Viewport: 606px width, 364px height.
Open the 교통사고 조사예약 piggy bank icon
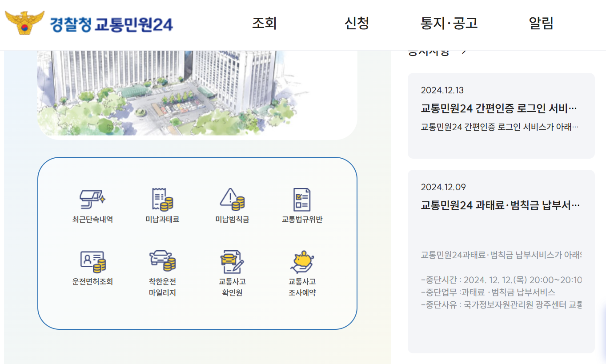coord(302,261)
